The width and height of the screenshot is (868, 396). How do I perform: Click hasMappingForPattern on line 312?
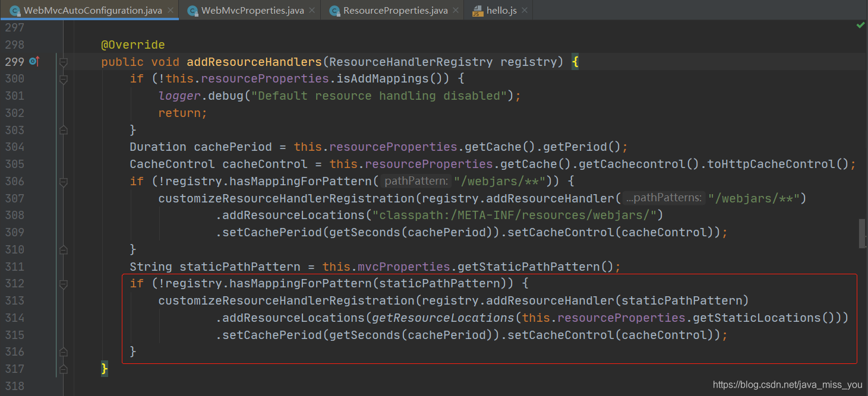pyautogui.click(x=301, y=283)
